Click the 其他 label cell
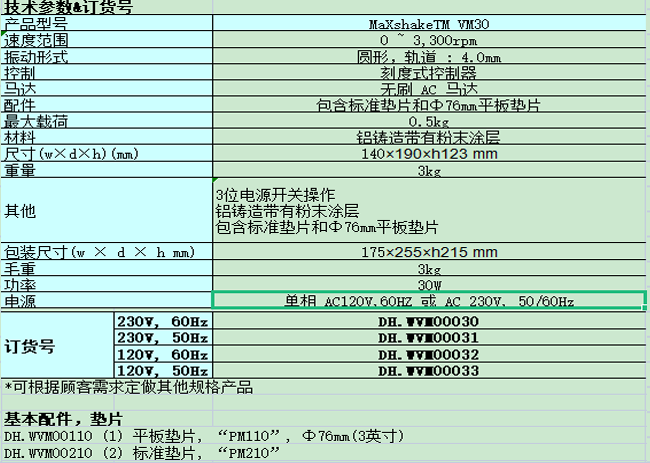This screenshot has height=463, width=650. 107,210
